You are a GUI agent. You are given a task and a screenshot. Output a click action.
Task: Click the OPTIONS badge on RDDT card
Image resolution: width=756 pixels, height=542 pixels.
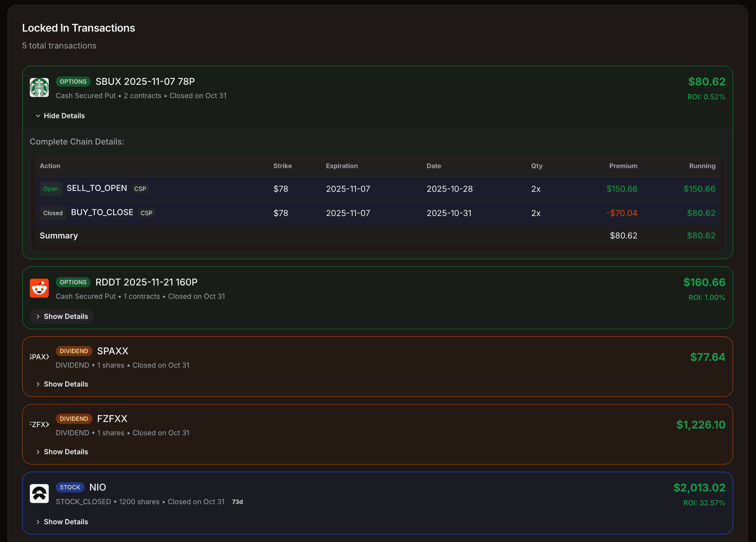click(73, 282)
